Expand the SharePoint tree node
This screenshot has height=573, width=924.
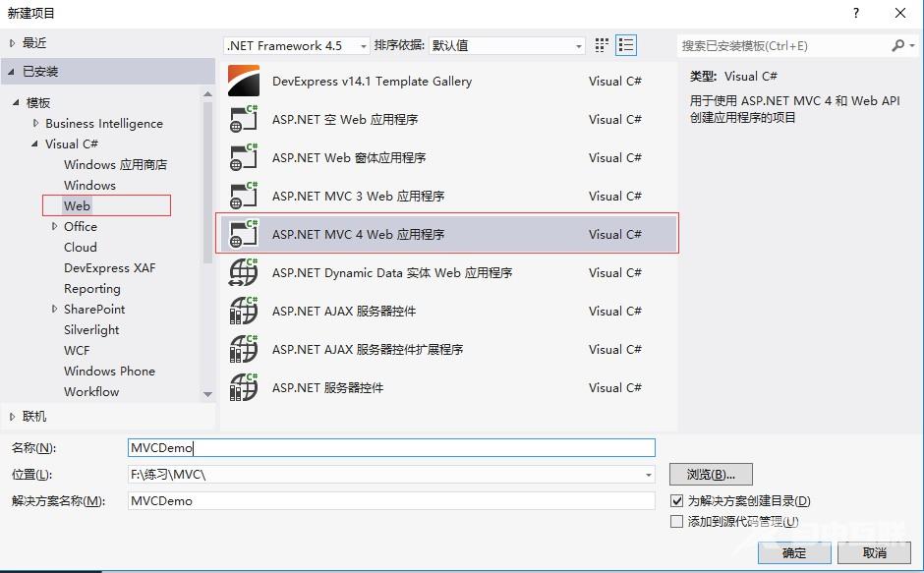point(55,309)
